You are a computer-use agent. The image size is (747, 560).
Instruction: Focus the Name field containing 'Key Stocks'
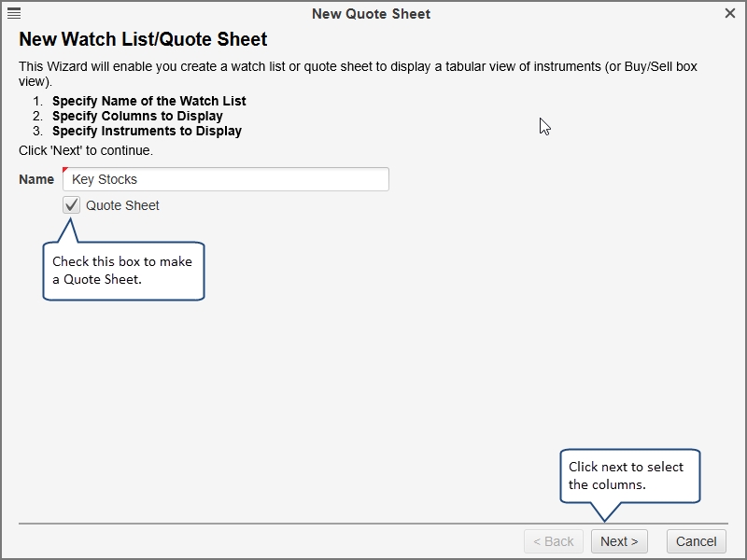point(226,179)
